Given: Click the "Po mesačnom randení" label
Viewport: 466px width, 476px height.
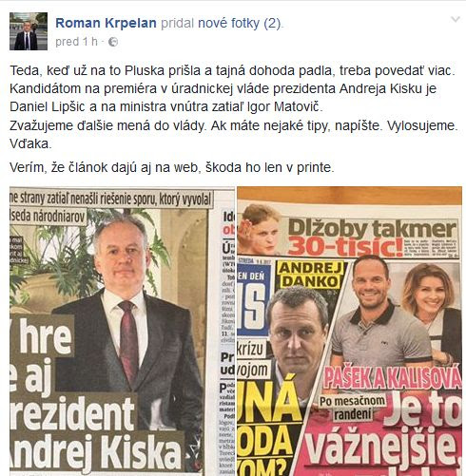Looking at the screenshot, I should pos(353,408).
